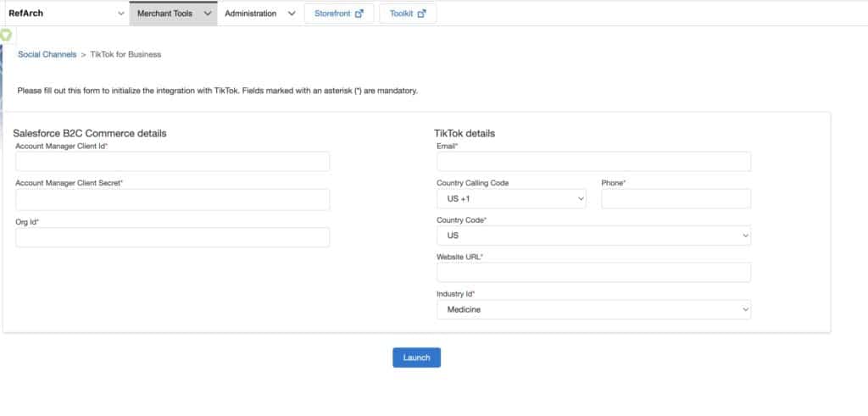Open the Merchant Tools menu
This screenshot has height=416, width=868.
pos(173,14)
